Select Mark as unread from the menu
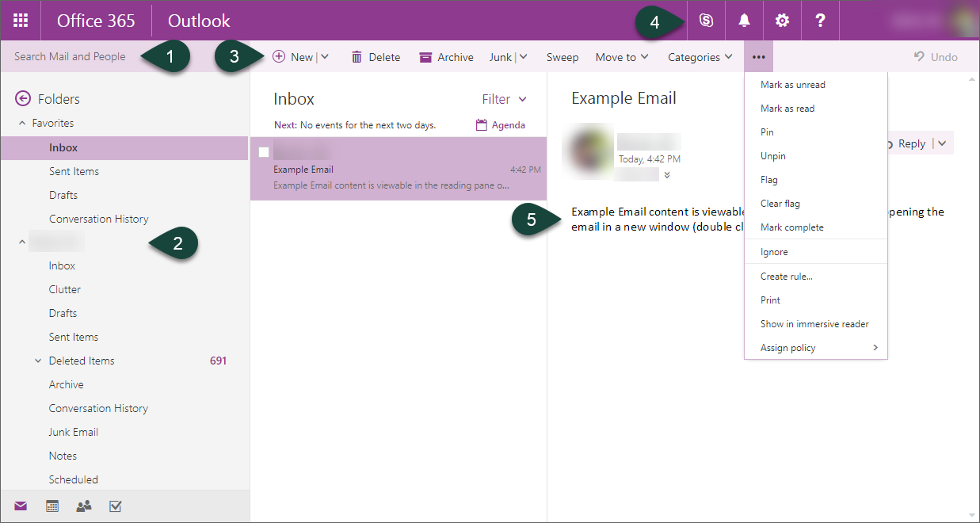 [x=792, y=85]
